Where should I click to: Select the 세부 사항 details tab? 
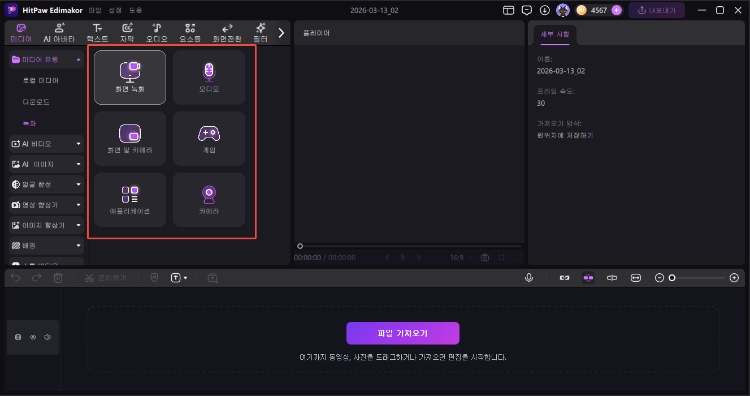click(555, 34)
